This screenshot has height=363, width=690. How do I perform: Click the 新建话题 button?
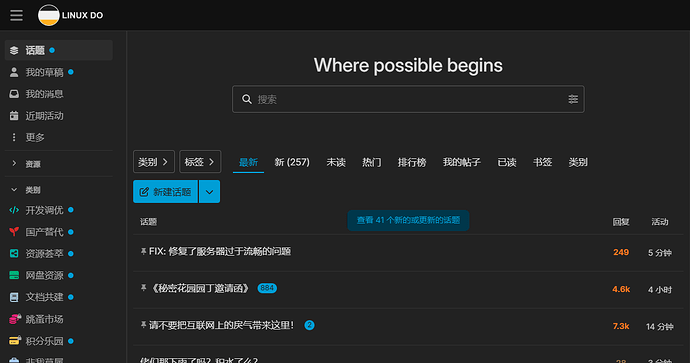[165, 192]
